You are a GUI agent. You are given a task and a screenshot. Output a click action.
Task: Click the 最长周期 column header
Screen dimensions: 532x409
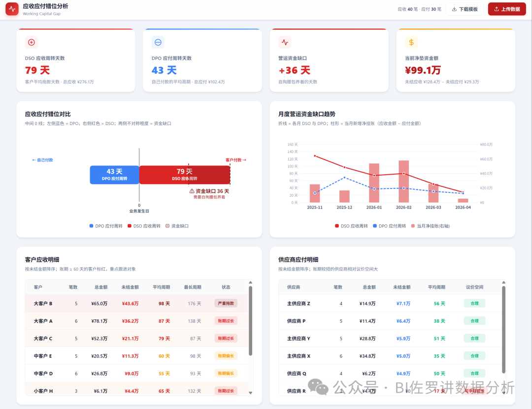pyautogui.click(x=193, y=287)
